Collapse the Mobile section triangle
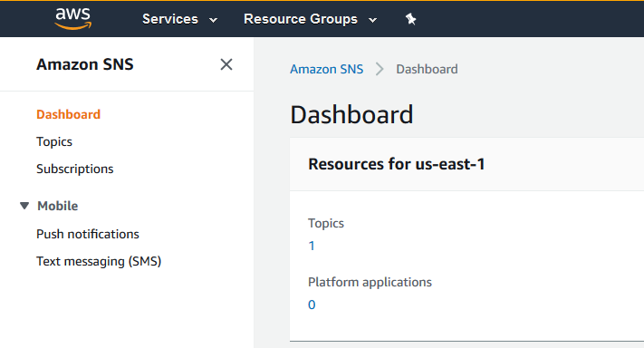 click(24, 206)
